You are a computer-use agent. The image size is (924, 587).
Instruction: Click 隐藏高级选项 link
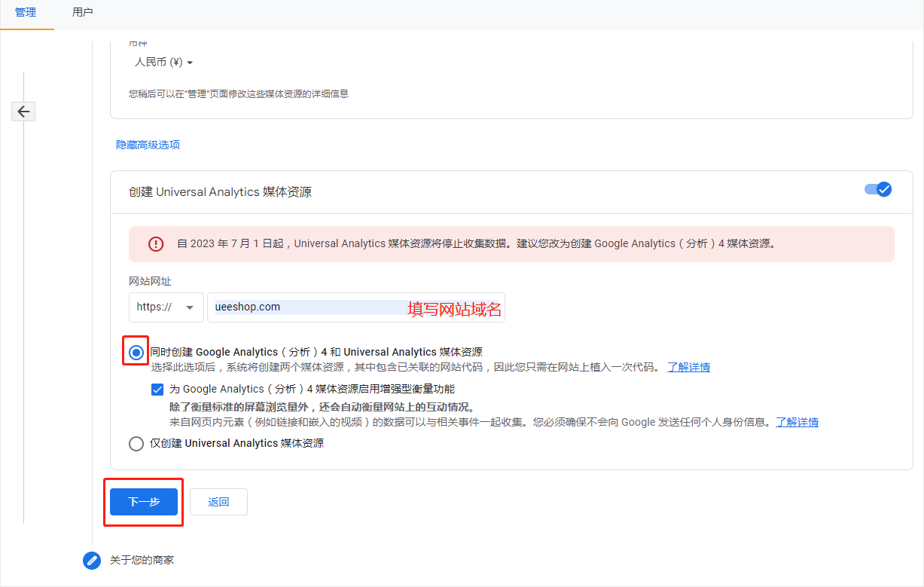(x=148, y=145)
